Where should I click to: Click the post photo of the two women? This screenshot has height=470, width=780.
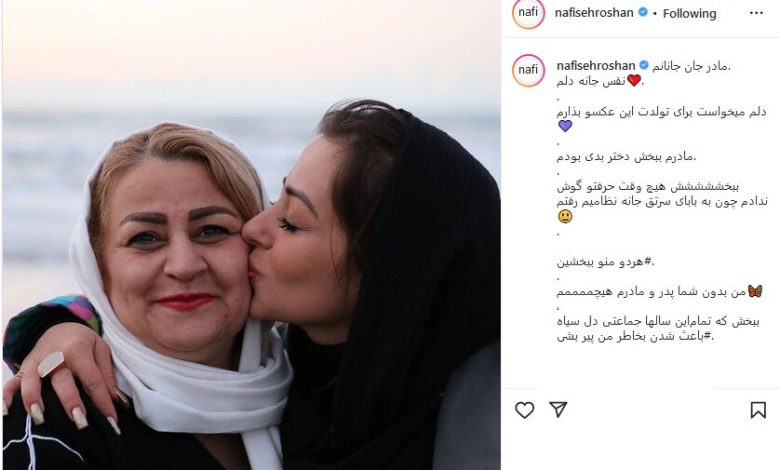click(x=251, y=235)
